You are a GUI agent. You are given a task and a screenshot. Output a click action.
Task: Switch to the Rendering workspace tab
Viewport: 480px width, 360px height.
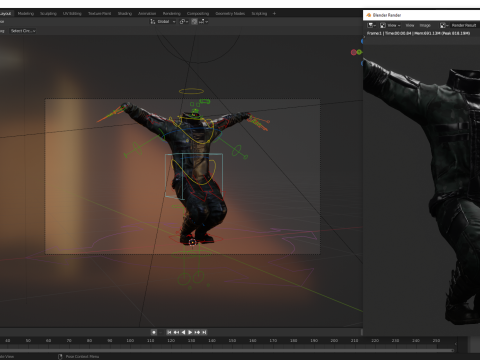coord(172,14)
